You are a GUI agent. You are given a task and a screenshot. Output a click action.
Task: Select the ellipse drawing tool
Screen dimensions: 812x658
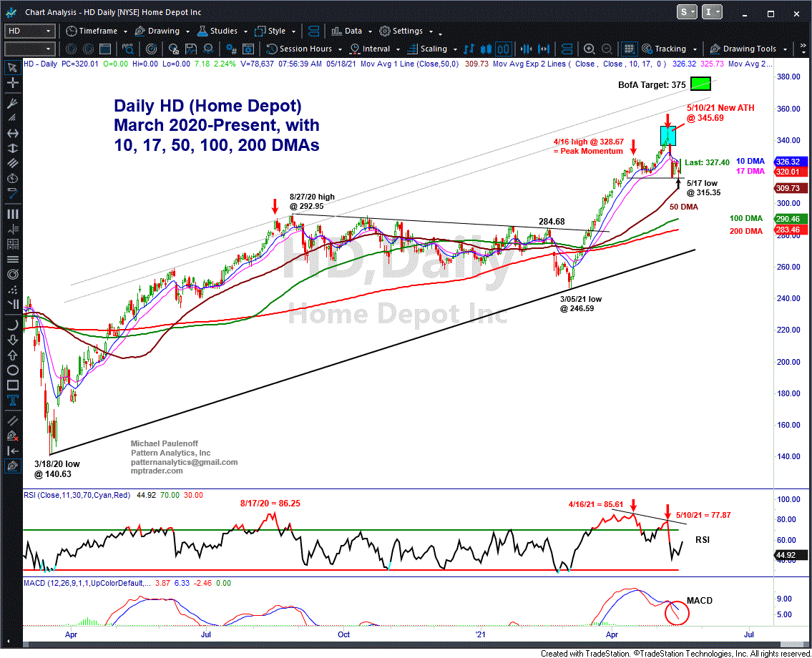12,370
